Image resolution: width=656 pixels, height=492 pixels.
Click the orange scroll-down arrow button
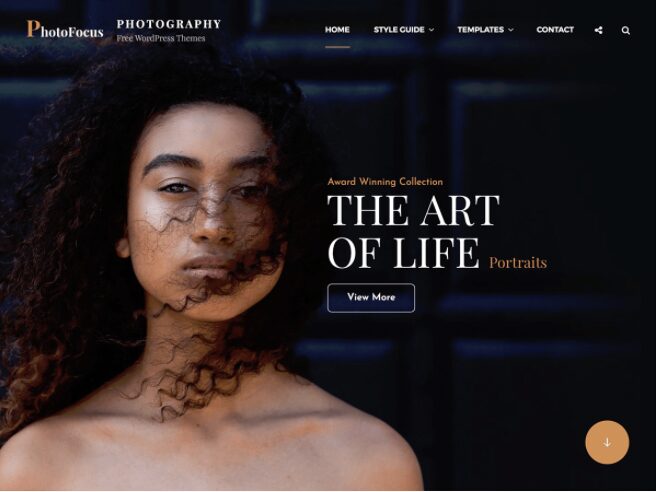point(607,442)
